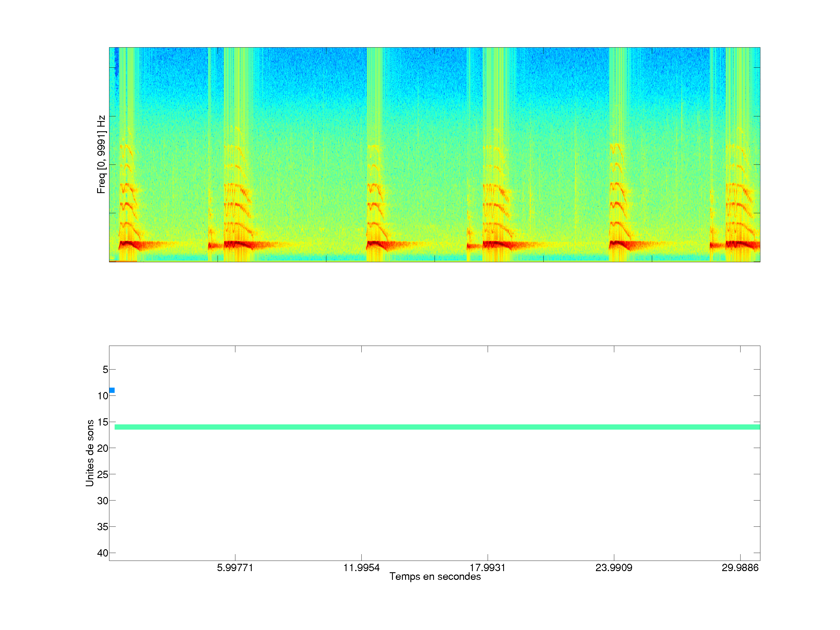
Task: Click the y-axis tick label 15
Action: click(103, 422)
